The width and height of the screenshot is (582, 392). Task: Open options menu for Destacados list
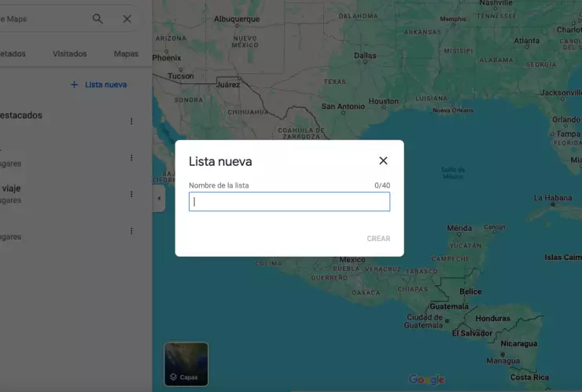point(131,121)
